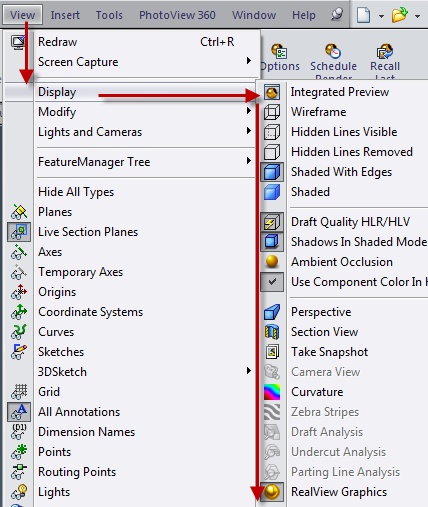The image size is (428, 507).
Task: Click the Ctrl+R shortcut text
Action: click(x=217, y=42)
